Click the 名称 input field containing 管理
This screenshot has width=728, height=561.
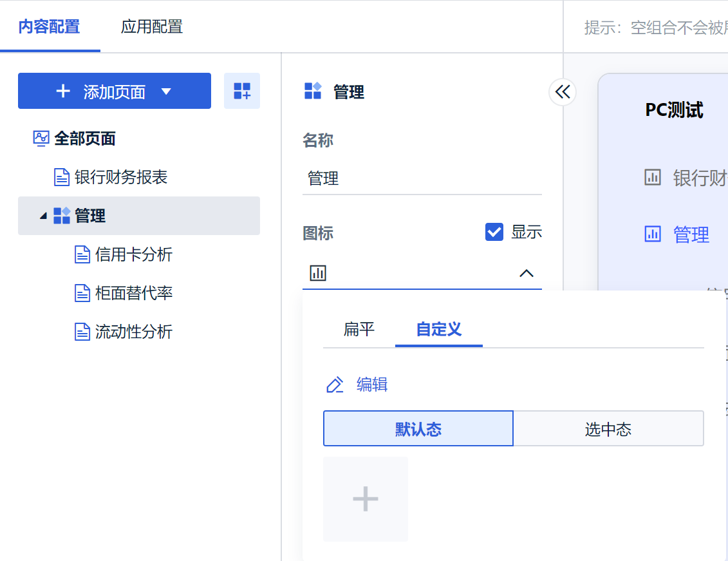(422, 178)
